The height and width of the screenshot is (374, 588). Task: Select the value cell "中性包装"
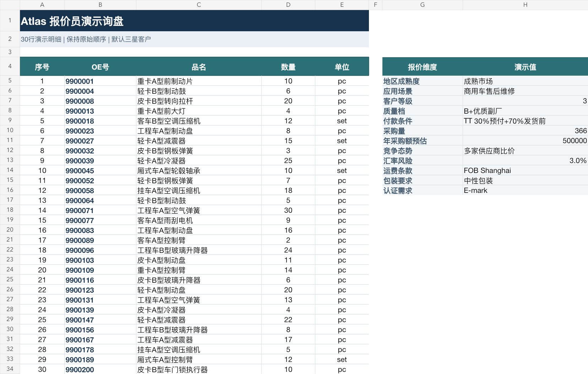click(526, 180)
